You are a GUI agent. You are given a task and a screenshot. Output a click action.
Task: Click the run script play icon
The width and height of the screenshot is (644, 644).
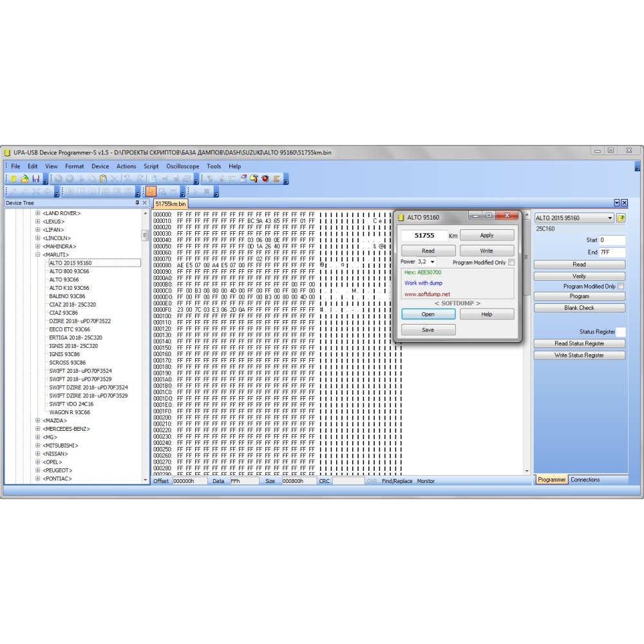[x=196, y=191]
